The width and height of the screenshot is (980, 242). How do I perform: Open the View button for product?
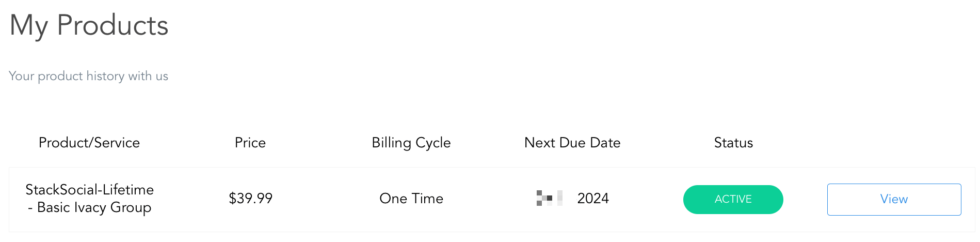[x=894, y=199]
